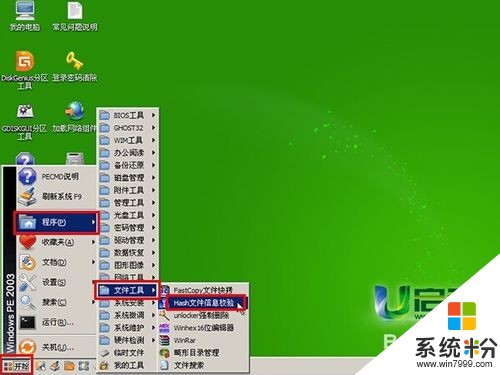Open the WIM工具 folder entry
Screen dimensions: 500x375
click(128, 140)
